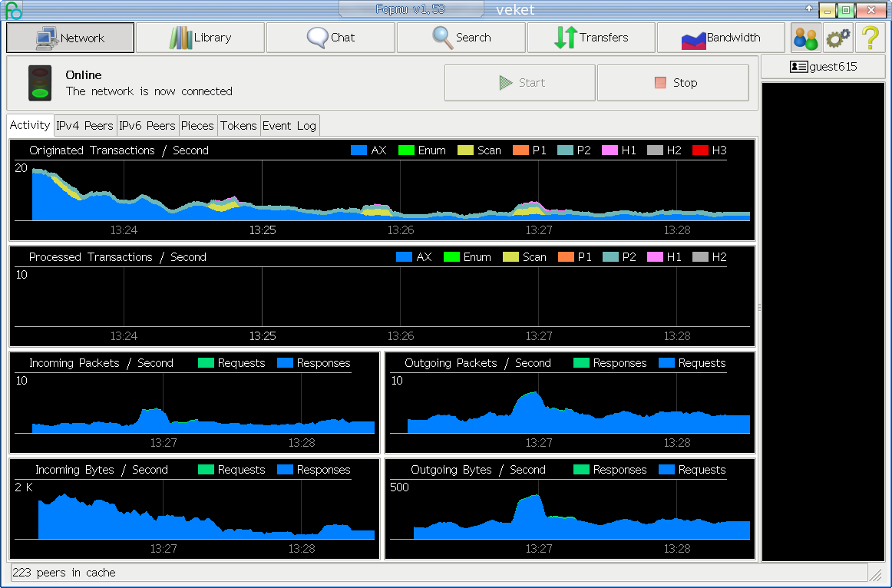Switch to the IPv4 Peers tab
This screenshot has width=892, height=588.
(84, 126)
